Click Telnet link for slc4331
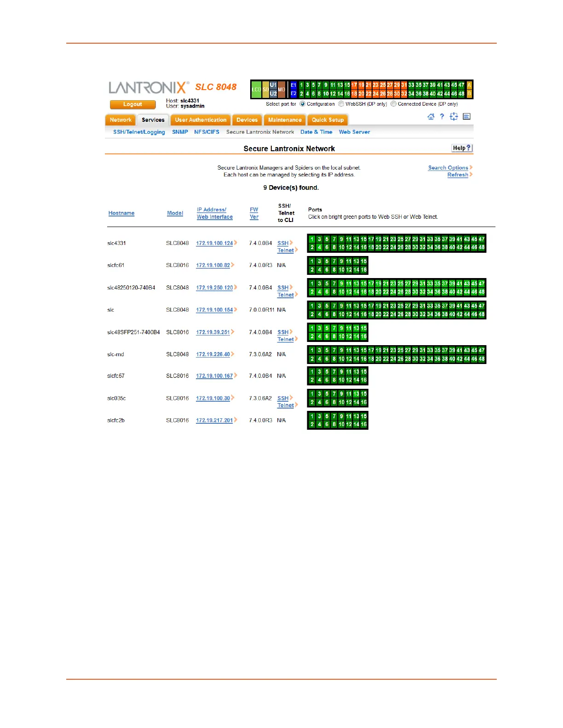563x728 pixels. click(285, 250)
